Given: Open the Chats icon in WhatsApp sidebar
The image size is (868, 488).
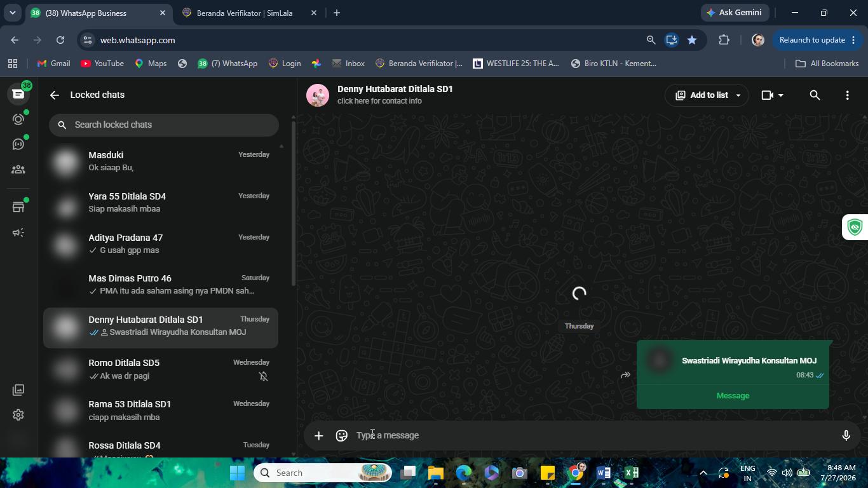Looking at the screenshot, I should click(x=18, y=94).
